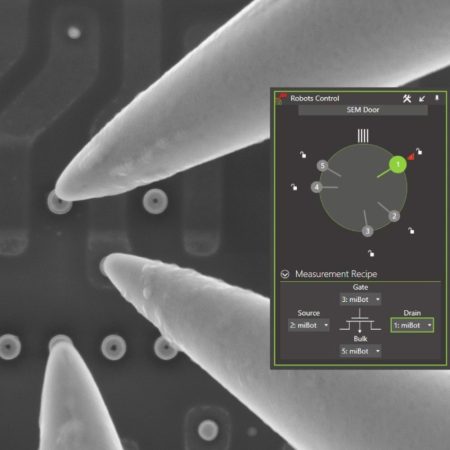Toggle the lock icon next to robot 2
Screen dimensions: 450x450
coord(411,230)
